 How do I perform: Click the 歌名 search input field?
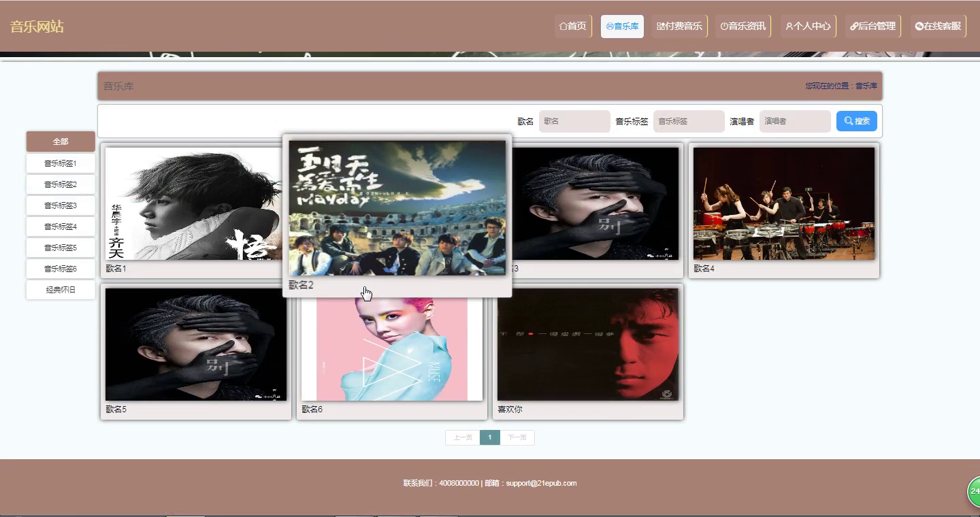click(574, 121)
